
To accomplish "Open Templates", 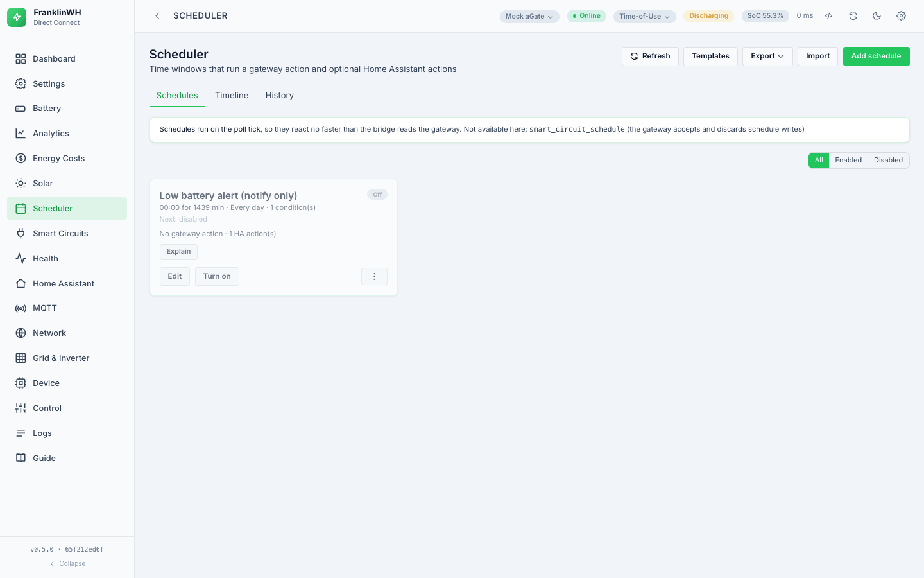I will click(x=710, y=57).
